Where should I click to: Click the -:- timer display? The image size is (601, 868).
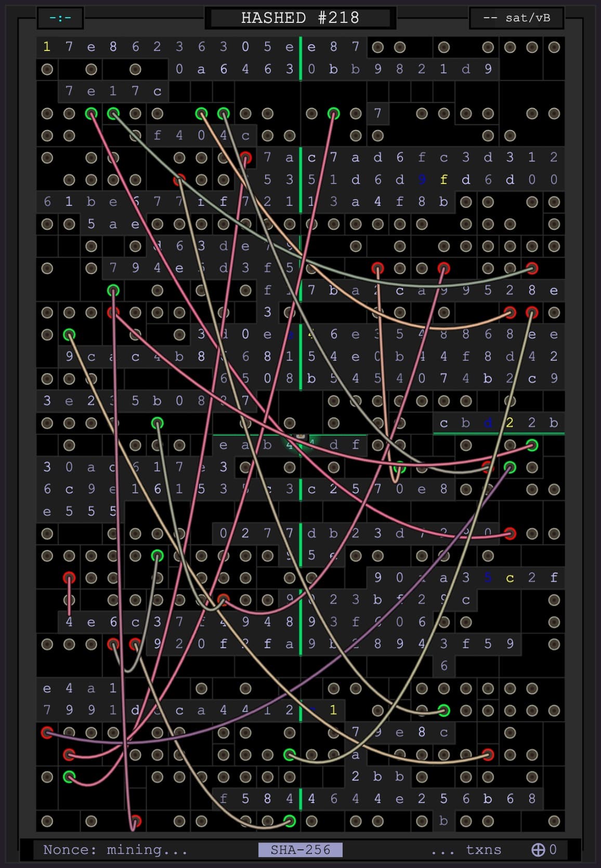click(60, 18)
